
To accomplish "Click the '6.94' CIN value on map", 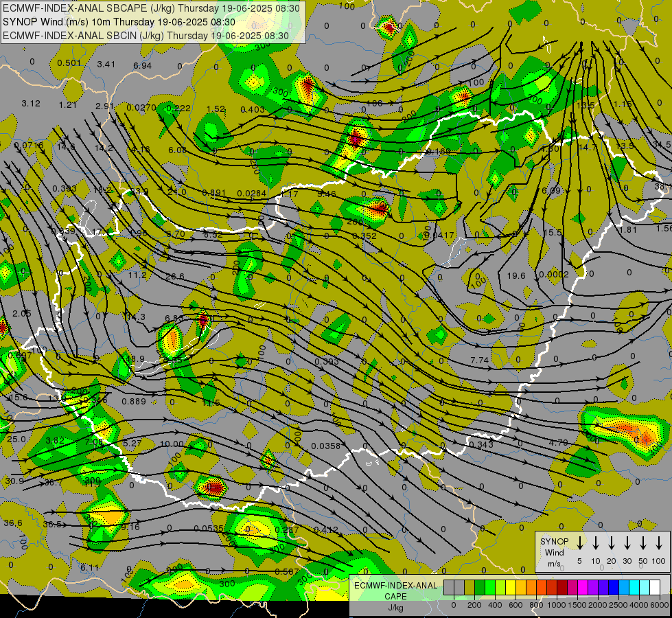I will 142,66.
